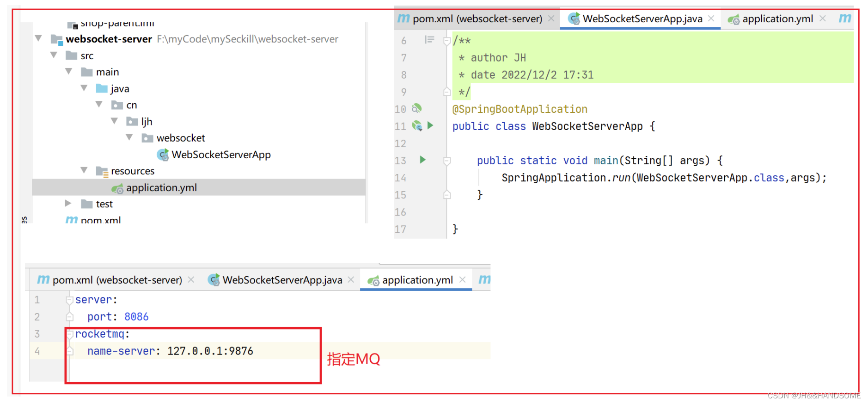This screenshot has height=403, width=868.
Task: Click the test folder icon
Action: 87,204
